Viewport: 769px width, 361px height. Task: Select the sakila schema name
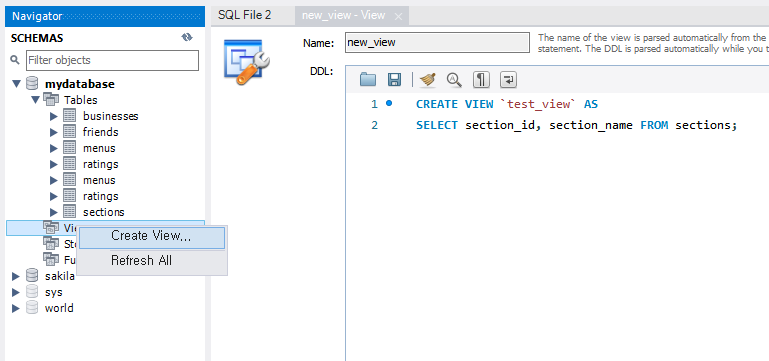point(59,276)
